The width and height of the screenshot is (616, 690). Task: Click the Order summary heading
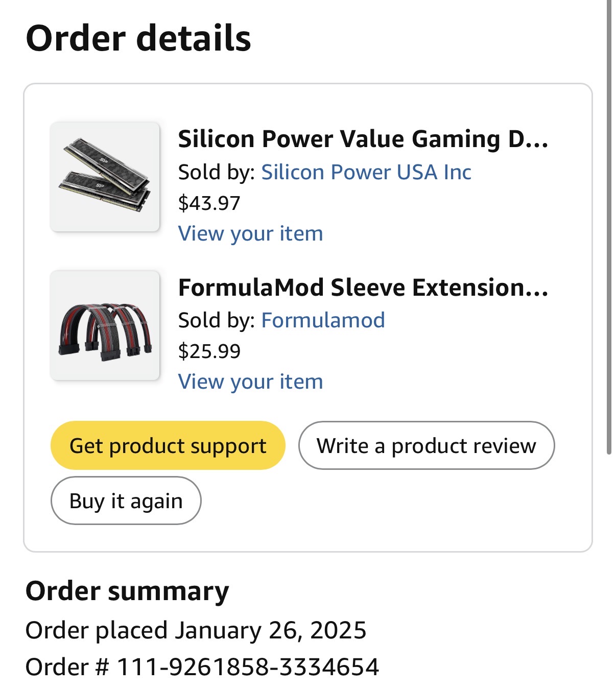click(127, 591)
